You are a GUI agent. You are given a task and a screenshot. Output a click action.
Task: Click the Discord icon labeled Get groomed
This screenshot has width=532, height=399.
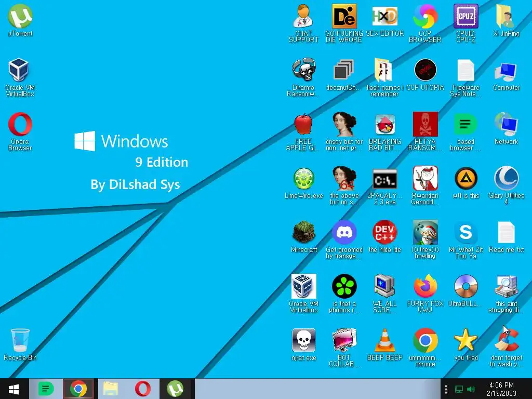coord(344,232)
